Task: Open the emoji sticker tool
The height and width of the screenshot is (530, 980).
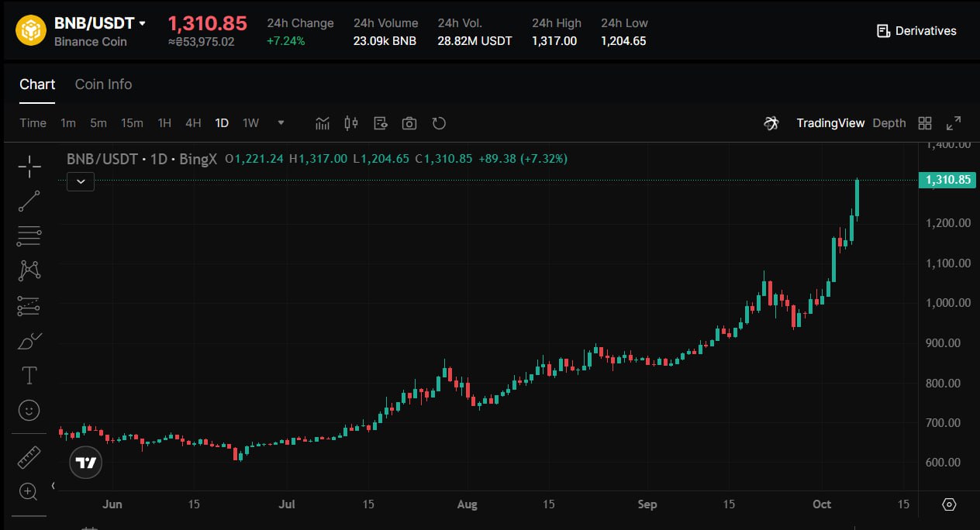Action: pyautogui.click(x=29, y=410)
